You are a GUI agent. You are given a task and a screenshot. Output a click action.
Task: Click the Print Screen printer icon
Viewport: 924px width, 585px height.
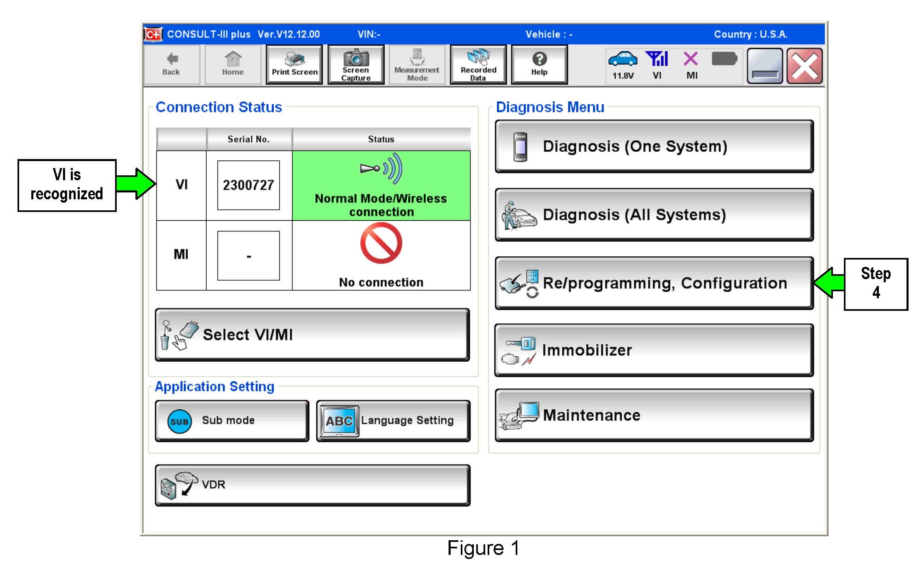pos(294,60)
